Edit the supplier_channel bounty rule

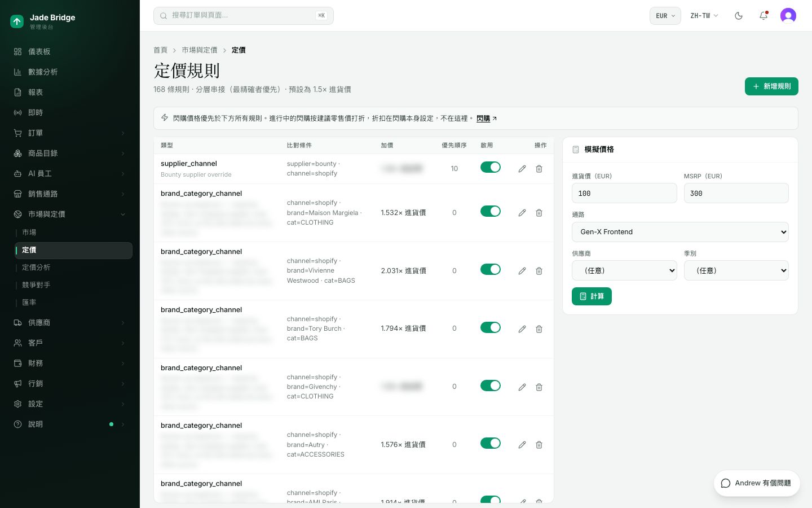(x=522, y=169)
